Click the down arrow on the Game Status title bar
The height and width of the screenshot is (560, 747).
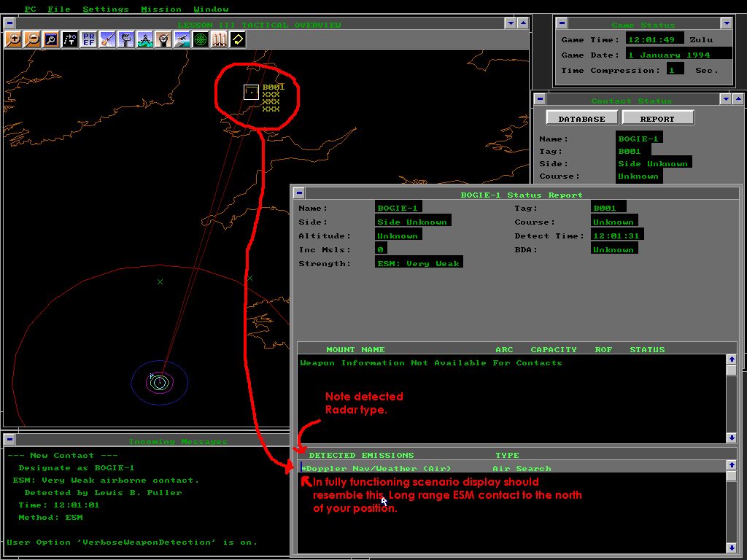coord(727,23)
